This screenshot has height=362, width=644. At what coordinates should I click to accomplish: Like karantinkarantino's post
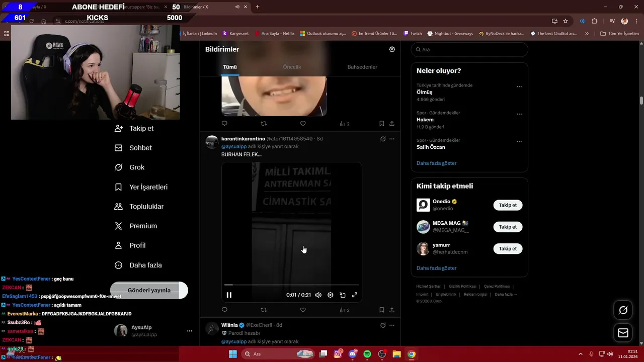pos(303,310)
